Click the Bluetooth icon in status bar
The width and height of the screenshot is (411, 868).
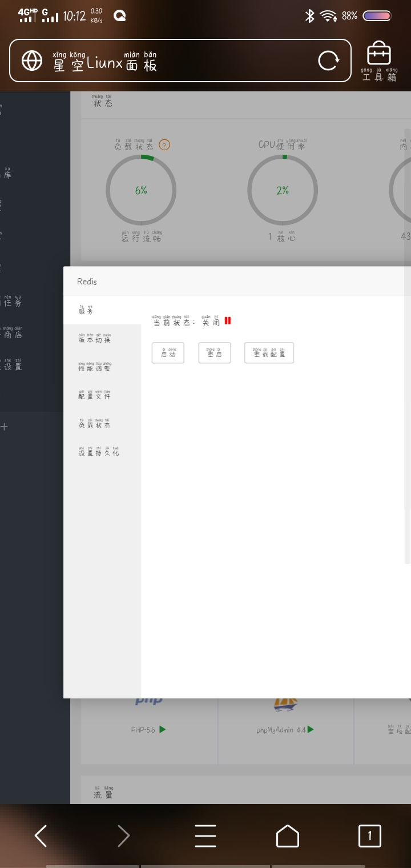310,16
